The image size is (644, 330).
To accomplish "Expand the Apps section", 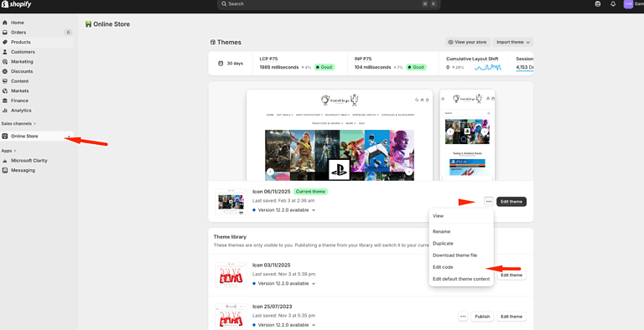I will click(8, 151).
